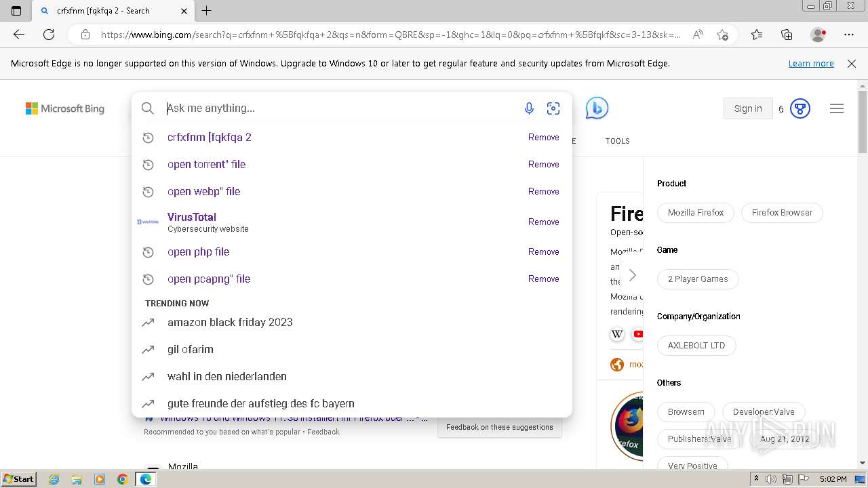Screen dimensions: 868x488
Task: Open the Collections icon
Action: [787, 35]
